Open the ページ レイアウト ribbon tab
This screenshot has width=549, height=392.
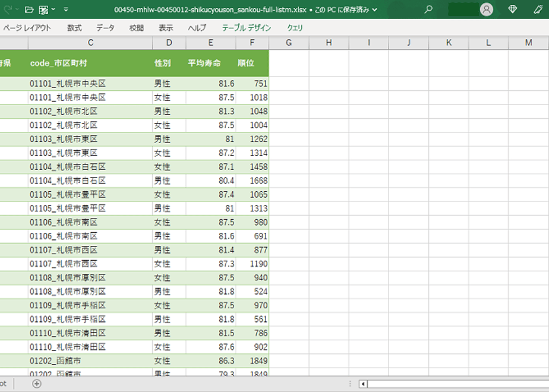[x=27, y=28]
